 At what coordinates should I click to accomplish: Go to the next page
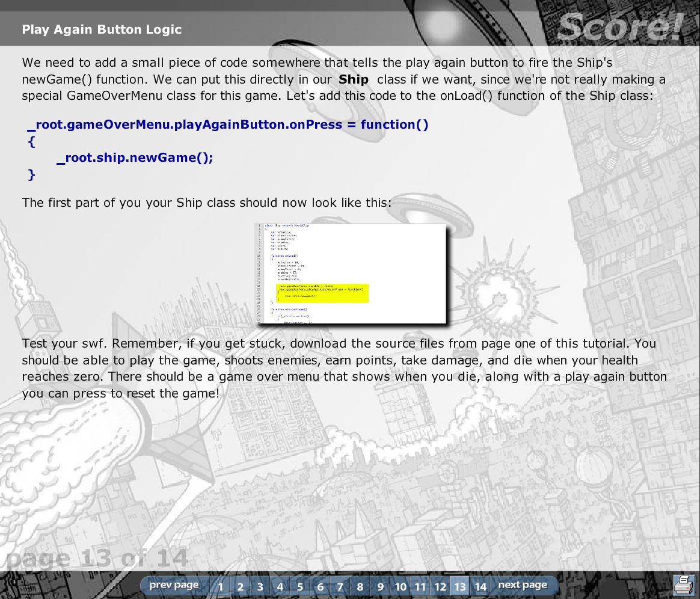[x=523, y=585]
